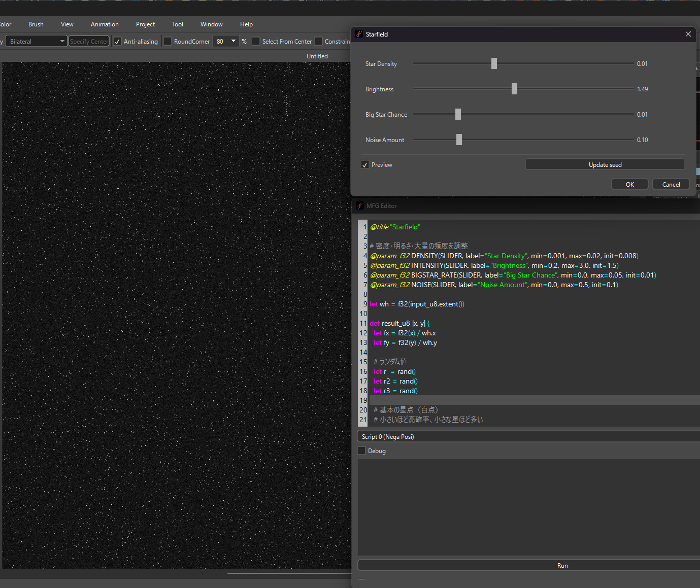
Task: Select the Untitled document tab
Action: [317, 56]
